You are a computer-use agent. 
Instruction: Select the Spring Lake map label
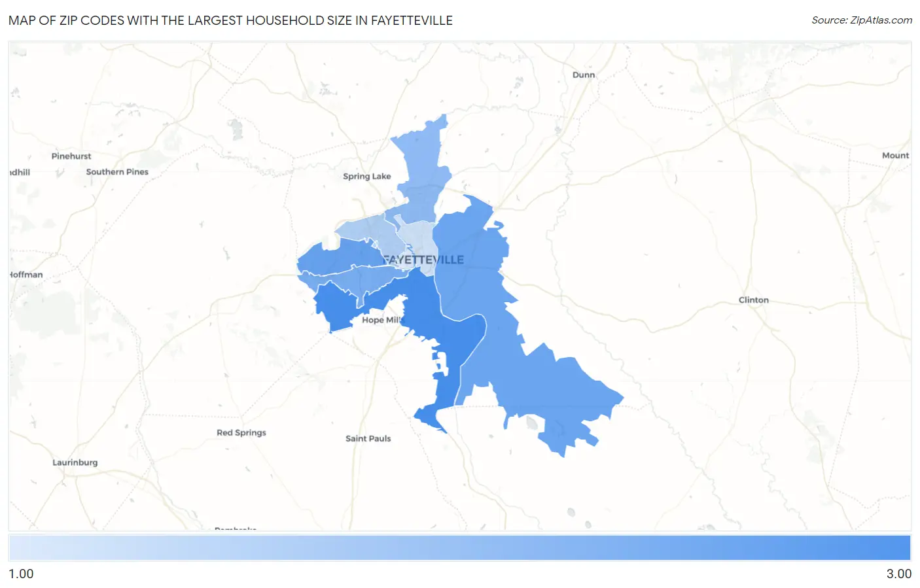366,176
